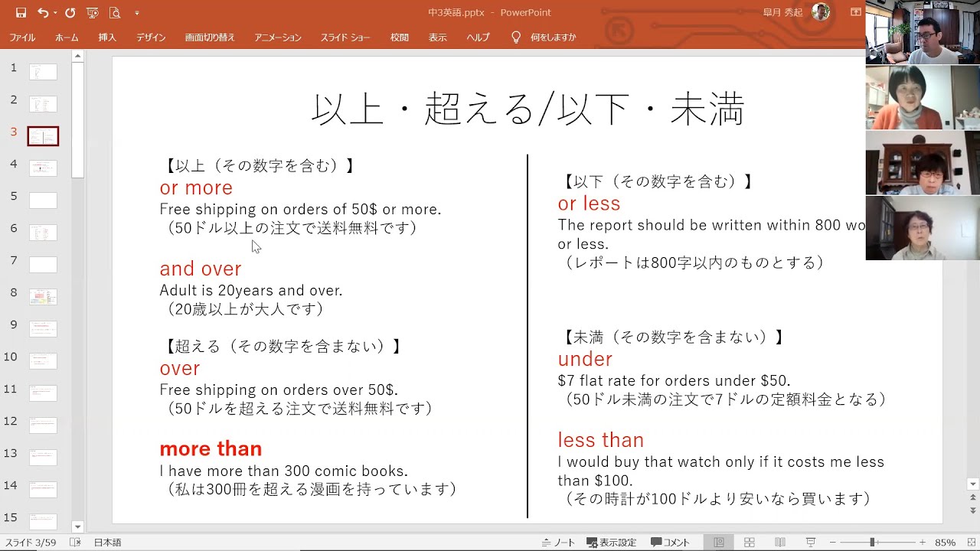Click sentence 'Adult is 20years and over.'

(x=251, y=291)
